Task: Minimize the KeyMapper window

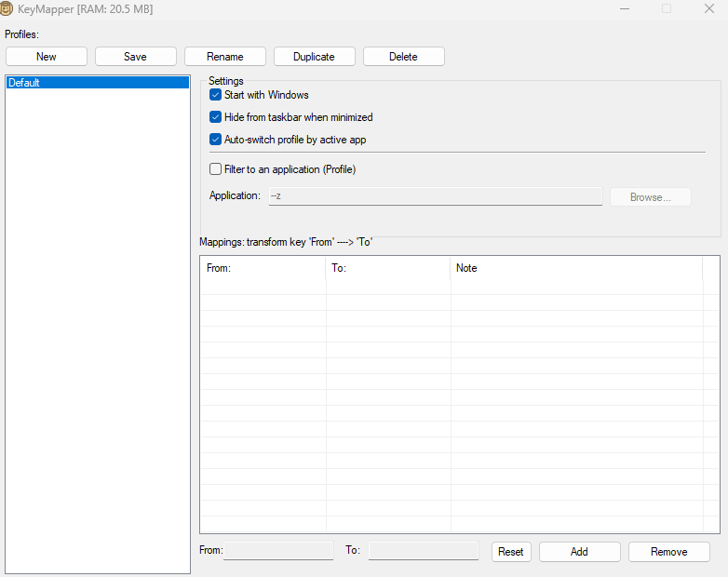Action: (x=625, y=8)
